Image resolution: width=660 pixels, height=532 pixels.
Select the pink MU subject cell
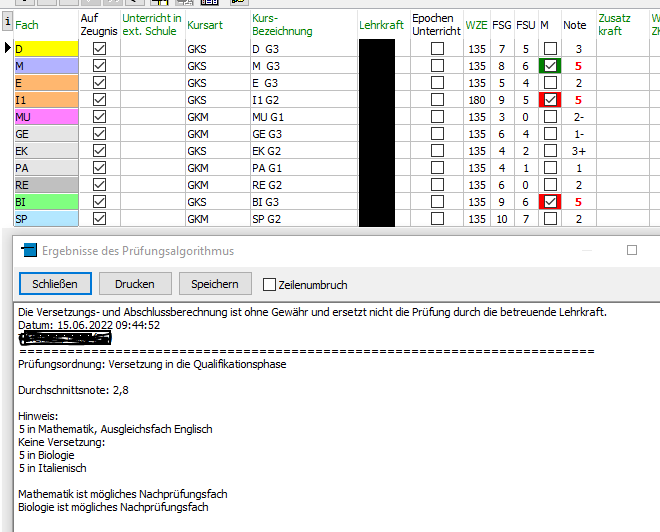point(46,117)
